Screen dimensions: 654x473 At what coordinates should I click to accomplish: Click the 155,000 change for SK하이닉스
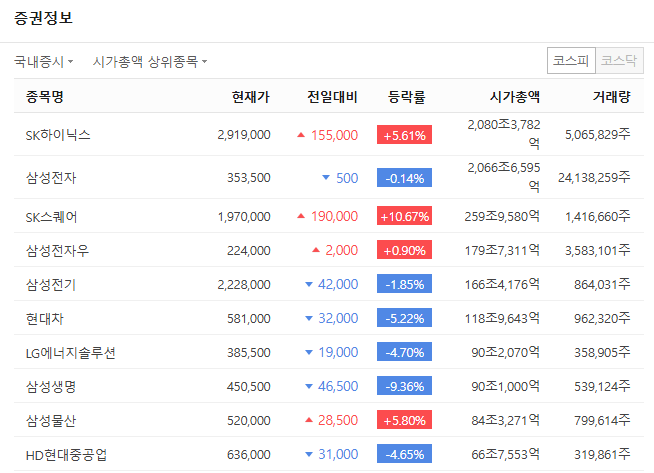click(335, 135)
